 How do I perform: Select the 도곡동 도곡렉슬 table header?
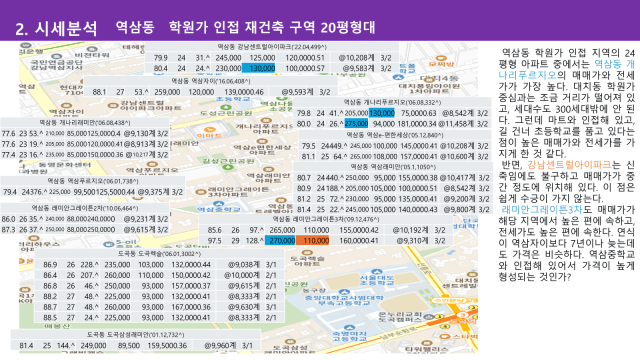click(160, 253)
